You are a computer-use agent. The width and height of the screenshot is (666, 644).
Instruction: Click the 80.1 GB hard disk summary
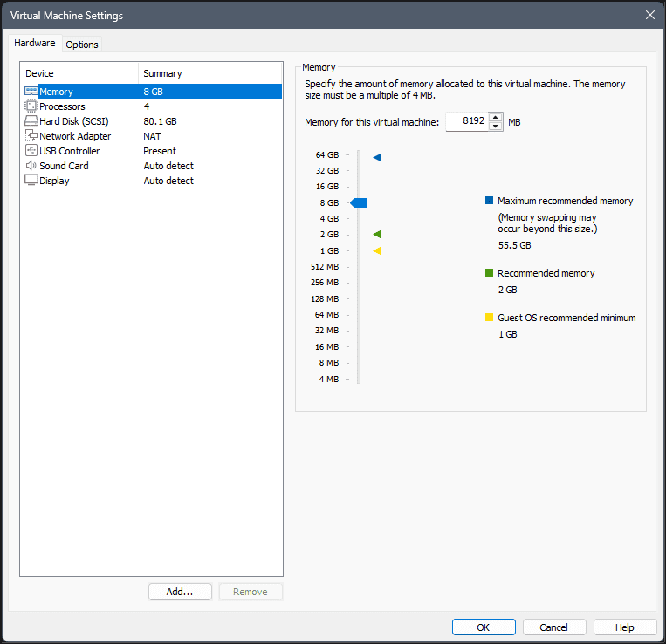(x=160, y=121)
